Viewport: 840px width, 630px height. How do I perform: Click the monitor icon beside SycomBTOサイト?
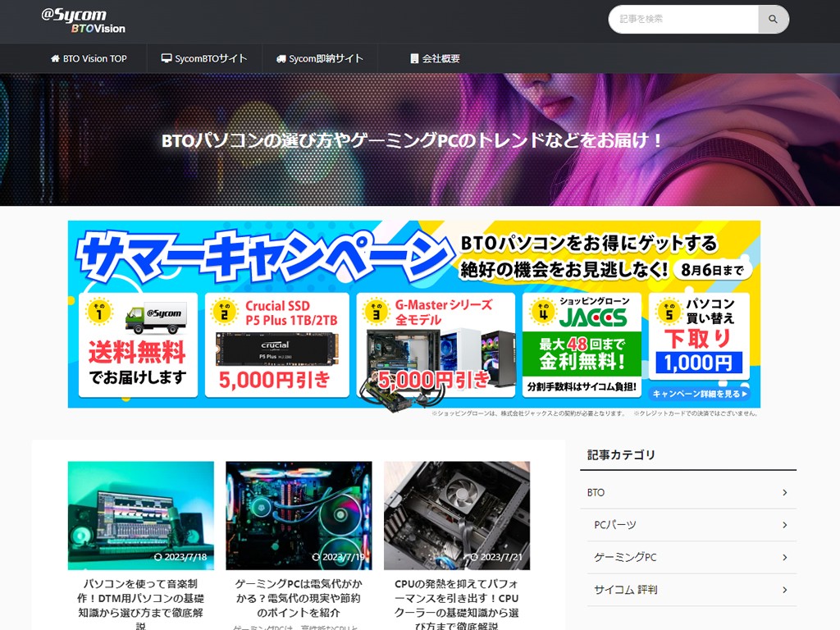click(x=167, y=58)
